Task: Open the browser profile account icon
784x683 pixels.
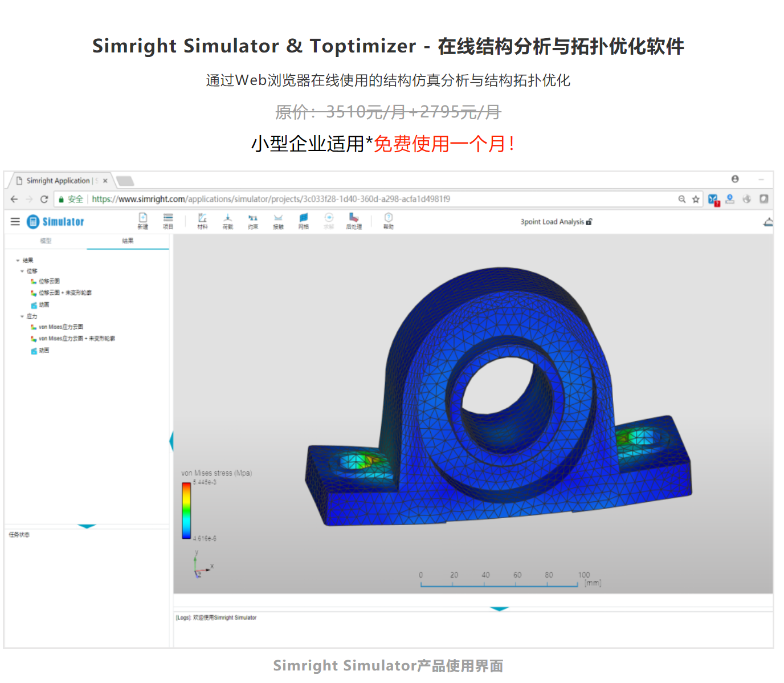Action: pyautogui.click(x=735, y=179)
